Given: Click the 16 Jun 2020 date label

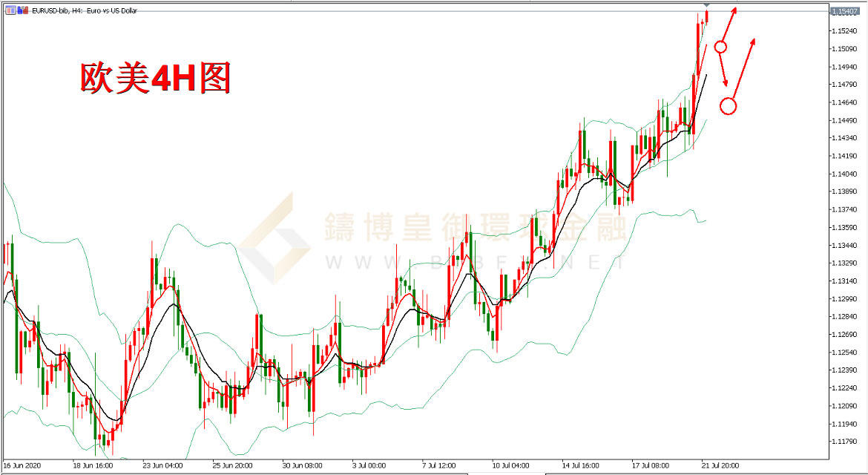Looking at the screenshot, I should [x=22, y=466].
